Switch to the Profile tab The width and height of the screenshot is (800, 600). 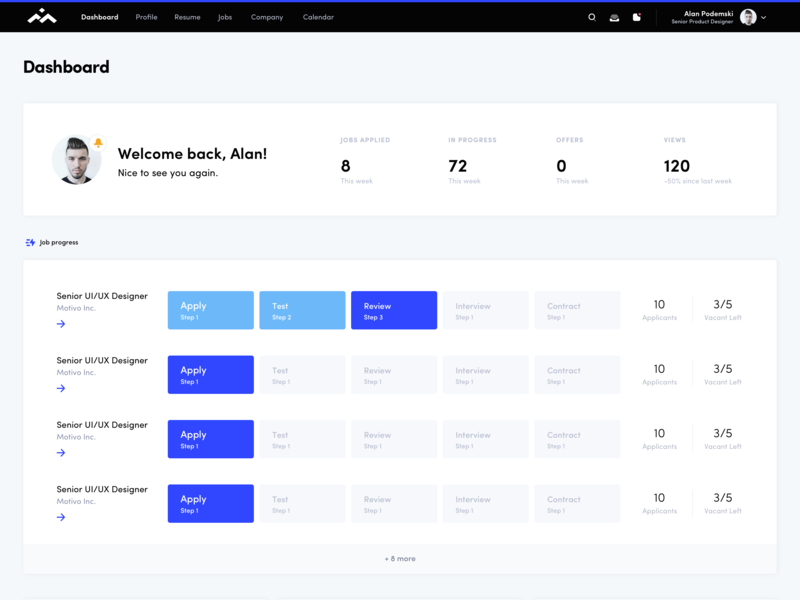click(146, 17)
